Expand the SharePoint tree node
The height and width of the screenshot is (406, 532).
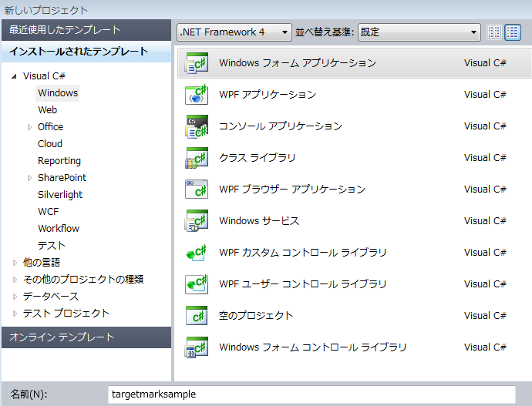(30, 178)
